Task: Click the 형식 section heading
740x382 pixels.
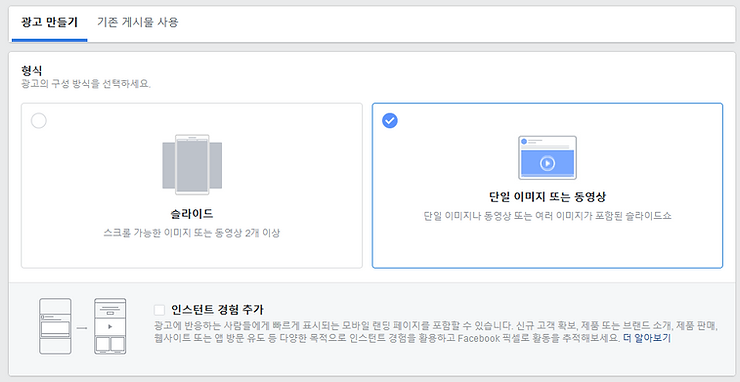Action: click(32, 71)
